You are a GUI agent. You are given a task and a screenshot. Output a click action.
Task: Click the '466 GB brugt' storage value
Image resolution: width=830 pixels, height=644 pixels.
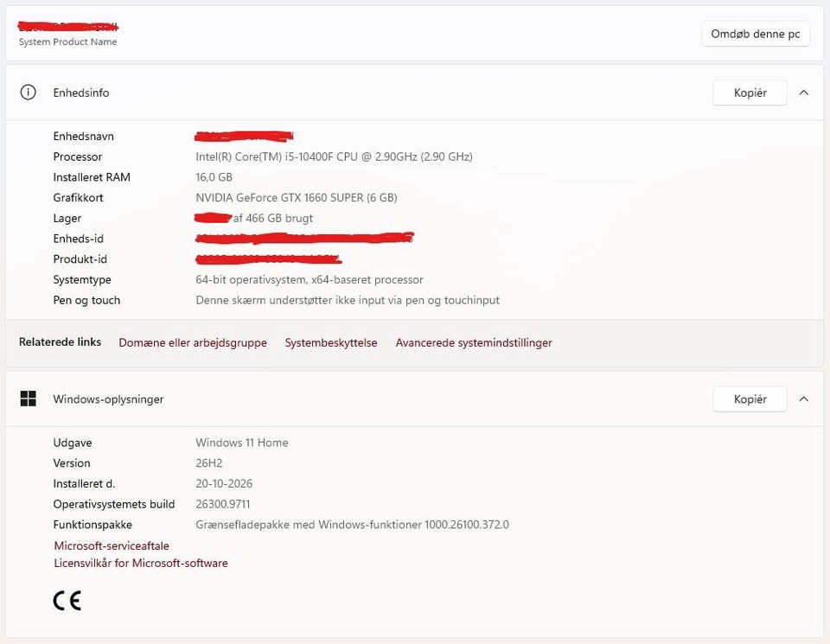coord(279,218)
